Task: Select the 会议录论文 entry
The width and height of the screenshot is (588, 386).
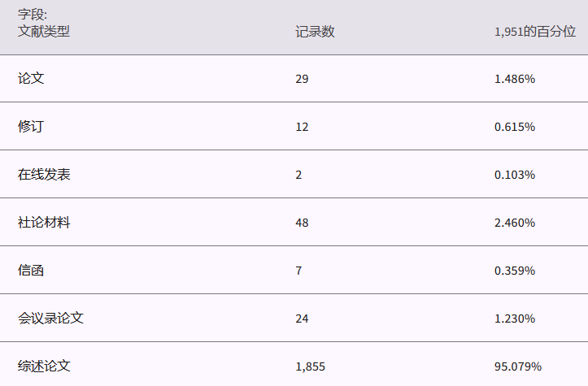Action: [50, 319]
